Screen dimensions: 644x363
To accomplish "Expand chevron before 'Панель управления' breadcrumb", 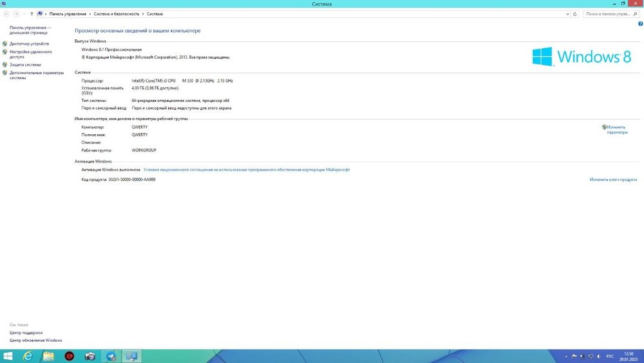I will pos(46,14).
